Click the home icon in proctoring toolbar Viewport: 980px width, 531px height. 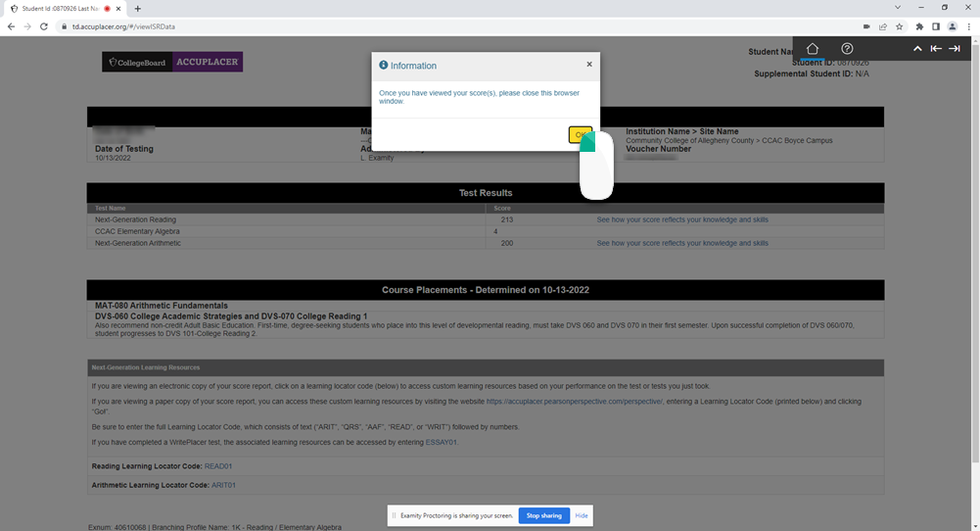[x=812, y=48]
